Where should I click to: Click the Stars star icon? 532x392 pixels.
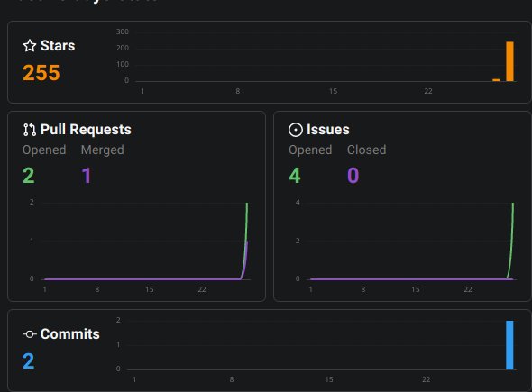pyautogui.click(x=30, y=46)
